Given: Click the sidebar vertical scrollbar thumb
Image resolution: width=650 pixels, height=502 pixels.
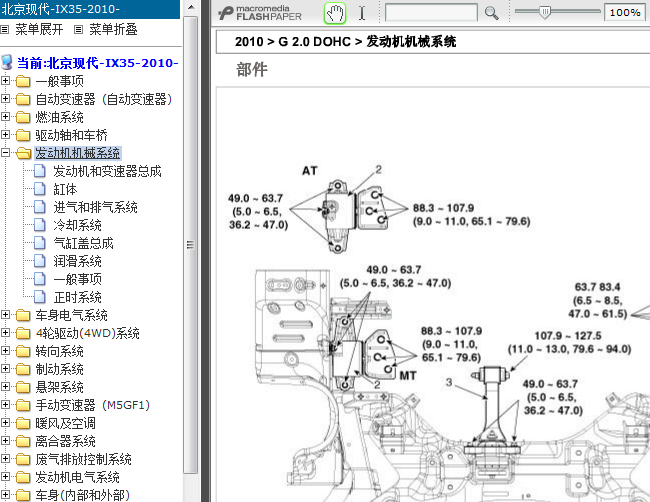Looking at the screenshot, I should (x=191, y=245).
